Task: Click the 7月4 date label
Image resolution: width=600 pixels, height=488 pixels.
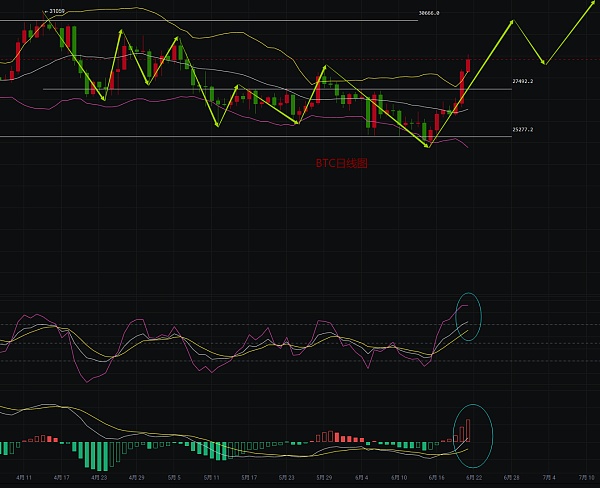Action: coord(549,477)
